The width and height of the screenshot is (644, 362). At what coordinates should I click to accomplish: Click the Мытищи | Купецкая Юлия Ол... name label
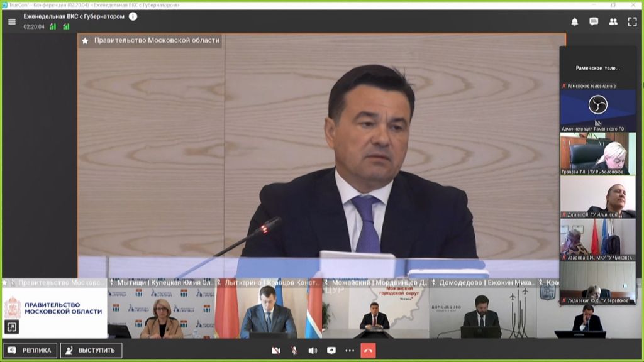(166, 283)
